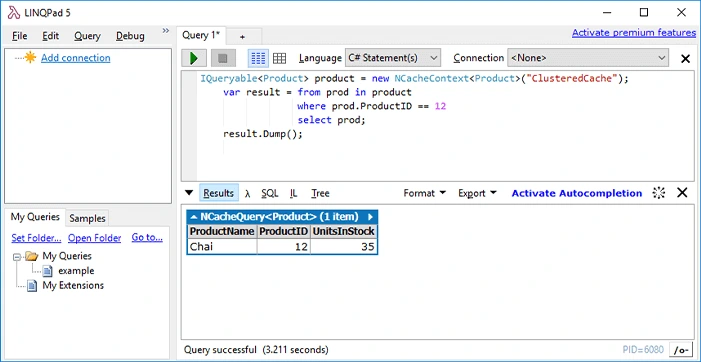This screenshot has width=701, height=362.
Task: Select the Results output tab
Action: [219, 193]
